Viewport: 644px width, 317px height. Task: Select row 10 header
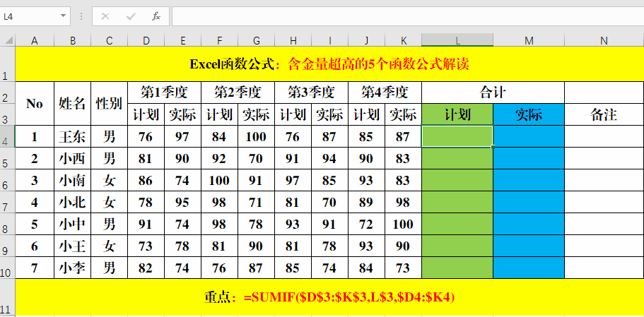tap(7, 268)
